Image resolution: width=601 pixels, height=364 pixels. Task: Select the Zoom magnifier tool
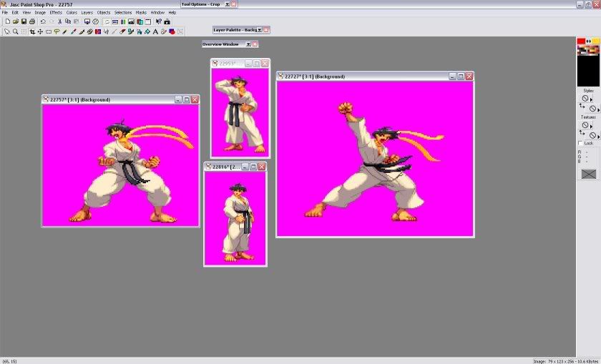15,31
